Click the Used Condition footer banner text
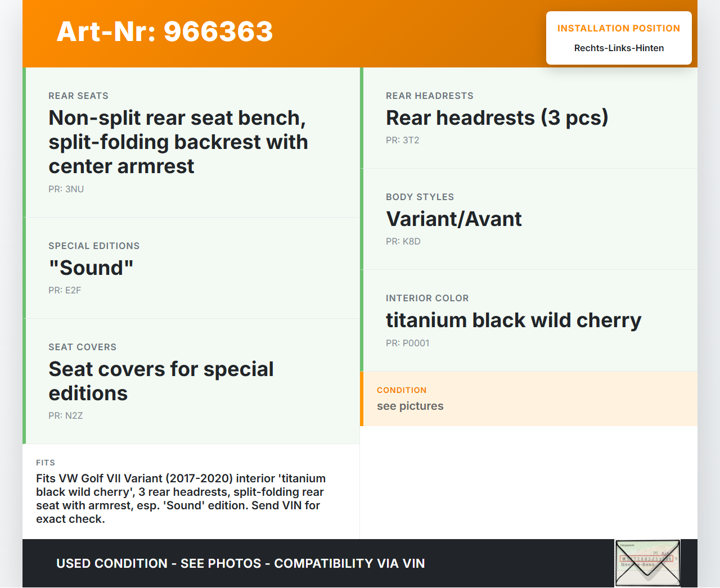Image resolution: width=720 pixels, height=588 pixels. tap(241, 563)
